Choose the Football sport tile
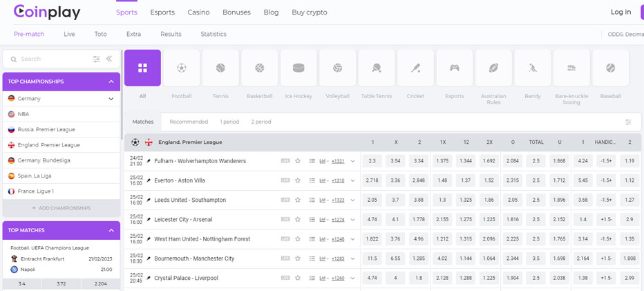Image resolution: width=644 pixels, height=291 pixels. click(182, 68)
